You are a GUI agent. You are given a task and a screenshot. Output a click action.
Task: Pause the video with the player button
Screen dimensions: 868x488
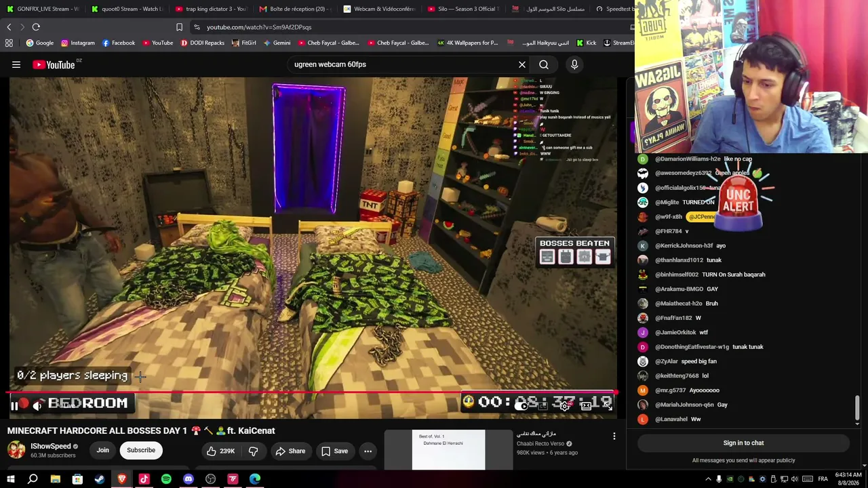coord(14,406)
